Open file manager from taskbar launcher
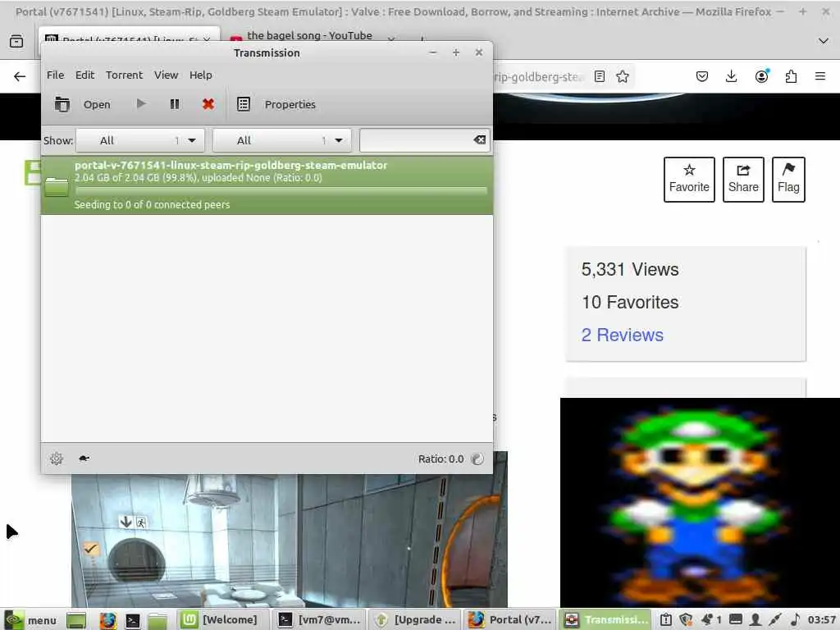Screen dimensions: 840x630 157,620
